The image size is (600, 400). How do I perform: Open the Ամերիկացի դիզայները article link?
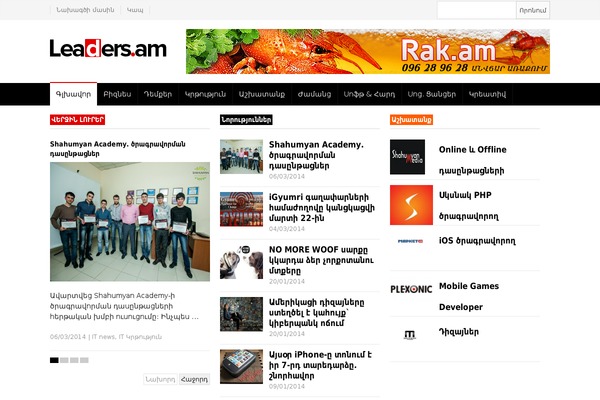pos(316,312)
